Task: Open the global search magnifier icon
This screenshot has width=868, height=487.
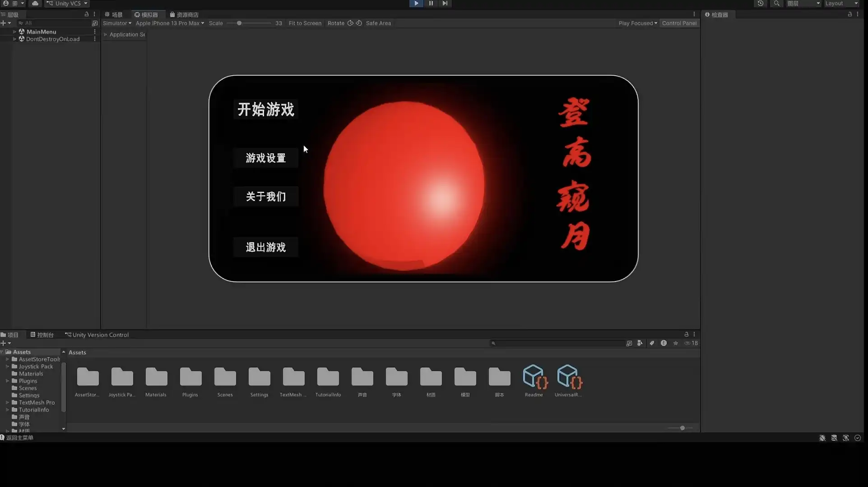Action: click(x=776, y=3)
